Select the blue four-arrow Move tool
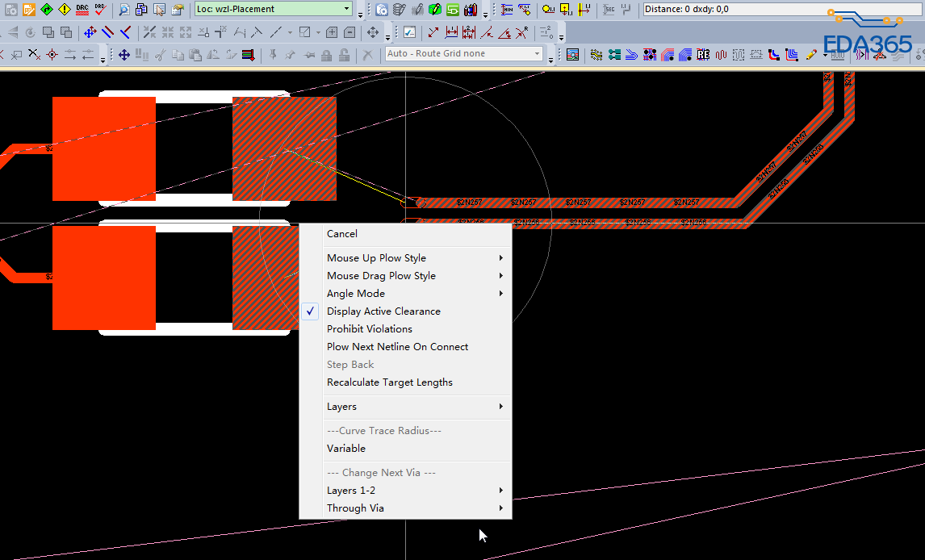Viewport: 925px width, 560px height. coord(123,55)
